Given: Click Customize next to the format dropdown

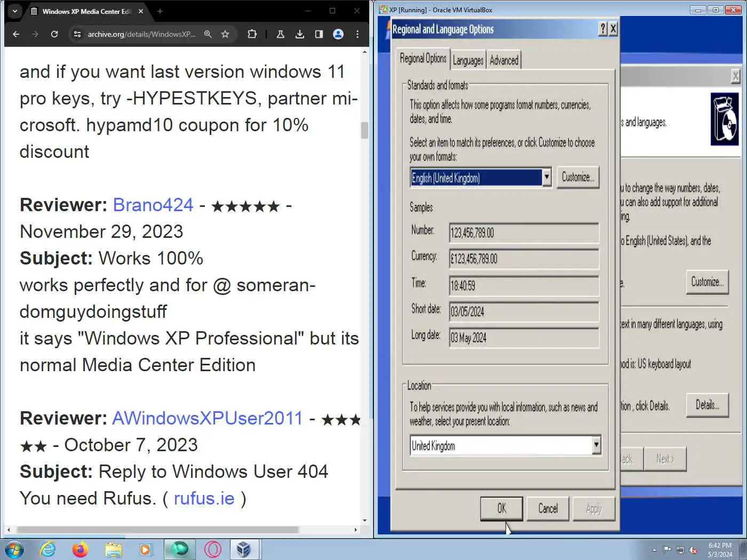Looking at the screenshot, I should coord(578,177).
